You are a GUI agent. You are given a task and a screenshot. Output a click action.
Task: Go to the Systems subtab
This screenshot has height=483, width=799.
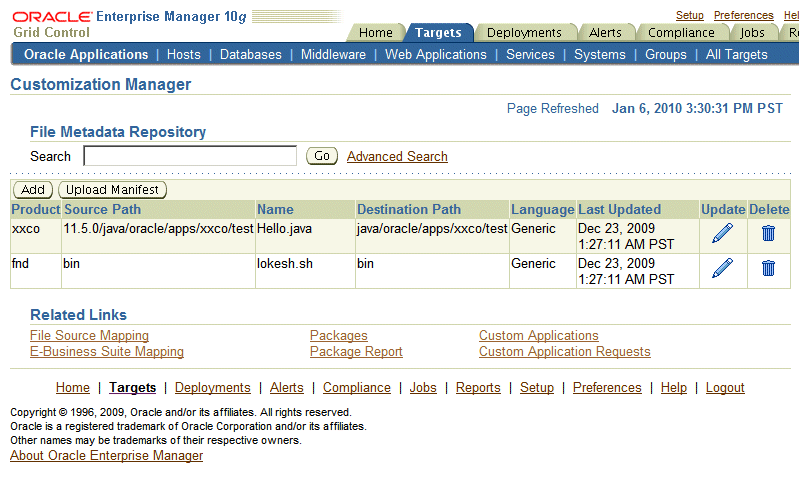(600, 55)
